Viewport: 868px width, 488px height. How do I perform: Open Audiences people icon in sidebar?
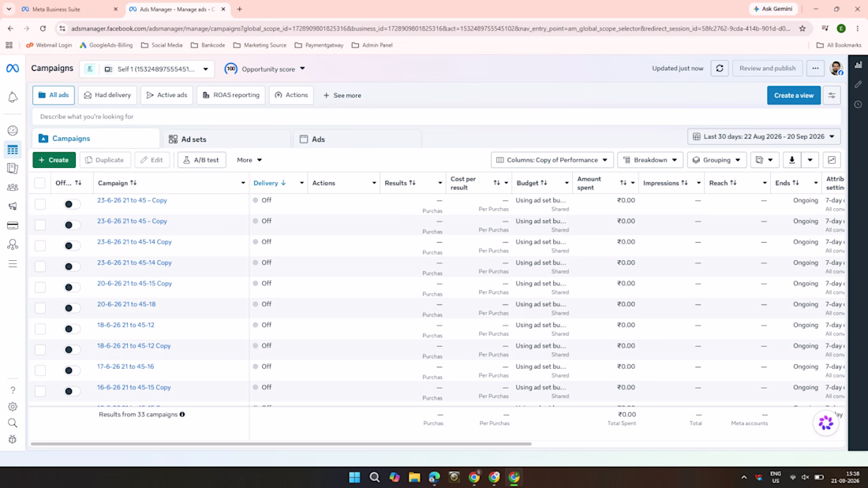pos(12,188)
